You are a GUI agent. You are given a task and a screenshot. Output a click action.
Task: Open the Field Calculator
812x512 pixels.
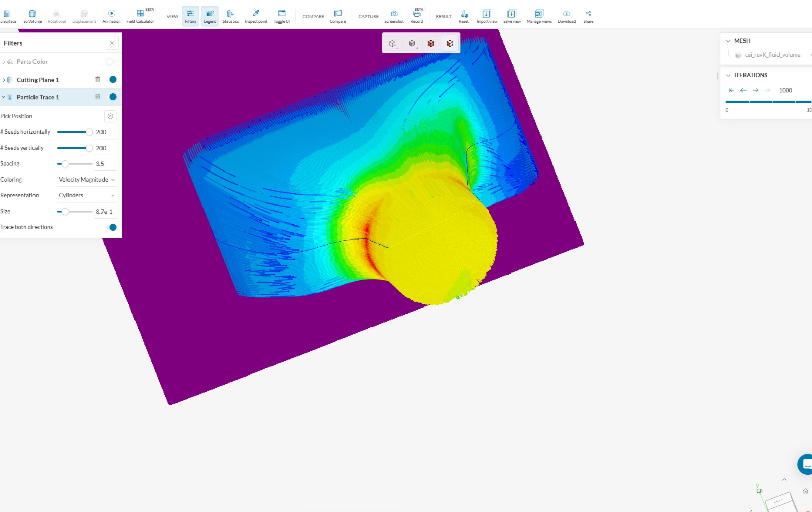(x=140, y=16)
